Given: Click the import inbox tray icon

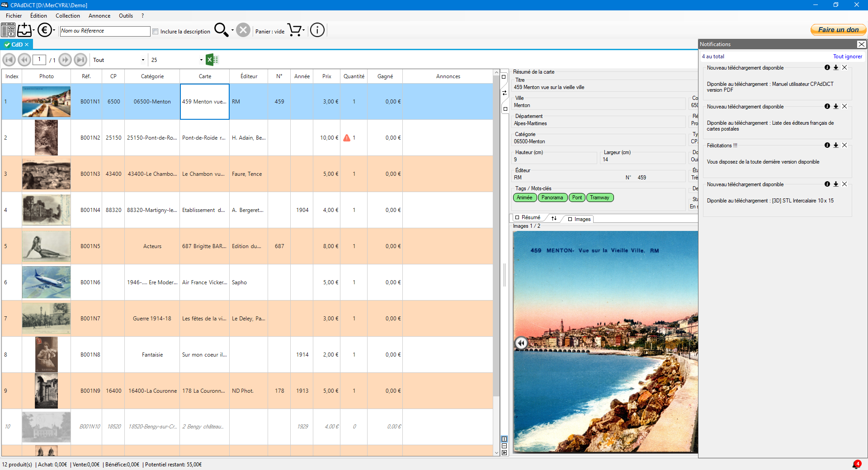Looking at the screenshot, I should coord(24,30).
